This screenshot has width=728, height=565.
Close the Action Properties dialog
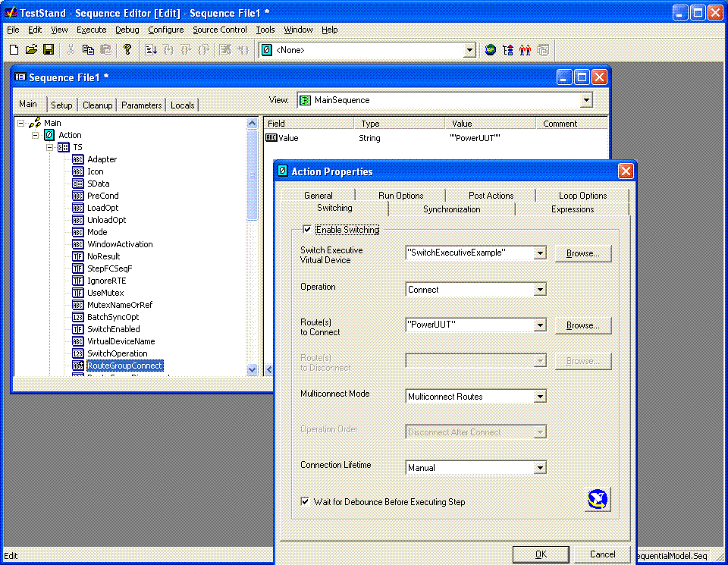coord(626,171)
